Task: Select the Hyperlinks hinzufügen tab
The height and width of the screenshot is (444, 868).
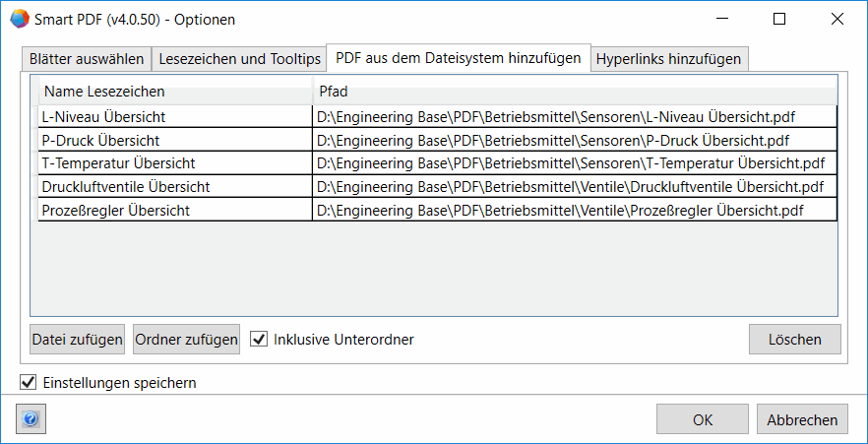Action: click(x=668, y=59)
